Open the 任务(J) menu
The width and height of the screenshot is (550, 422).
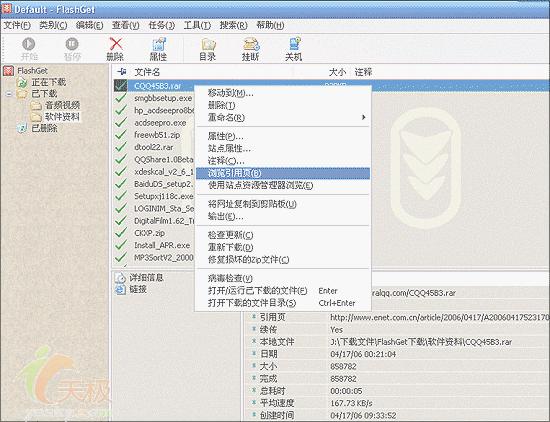pos(161,25)
